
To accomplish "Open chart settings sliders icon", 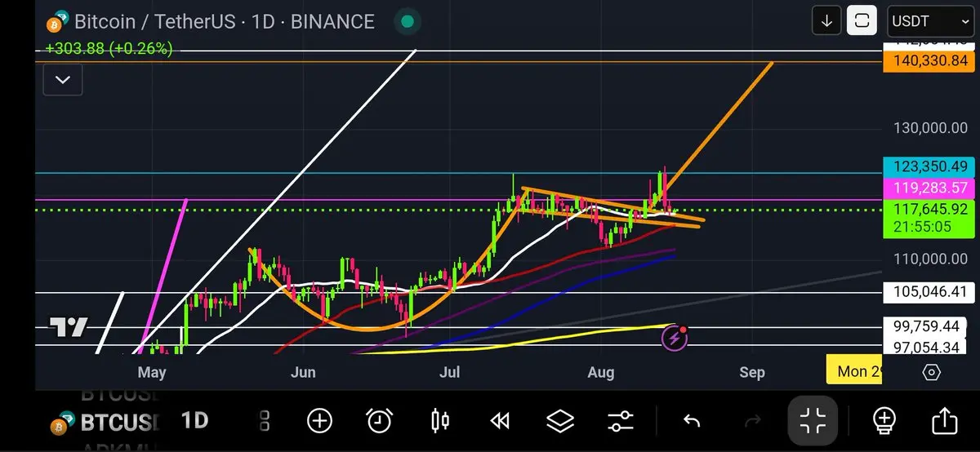I will [621, 421].
